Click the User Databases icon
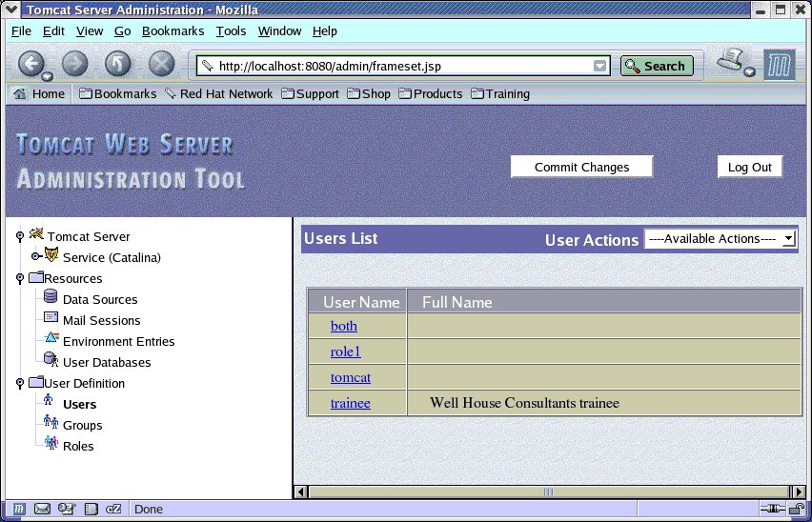This screenshot has width=812, height=522. pyautogui.click(x=51, y=359)
